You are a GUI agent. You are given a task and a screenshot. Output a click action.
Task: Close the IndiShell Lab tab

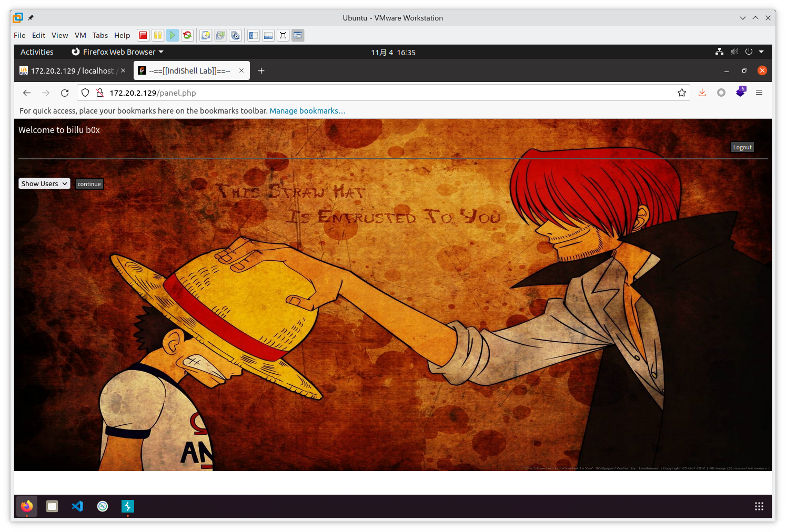tap(241, 70)
